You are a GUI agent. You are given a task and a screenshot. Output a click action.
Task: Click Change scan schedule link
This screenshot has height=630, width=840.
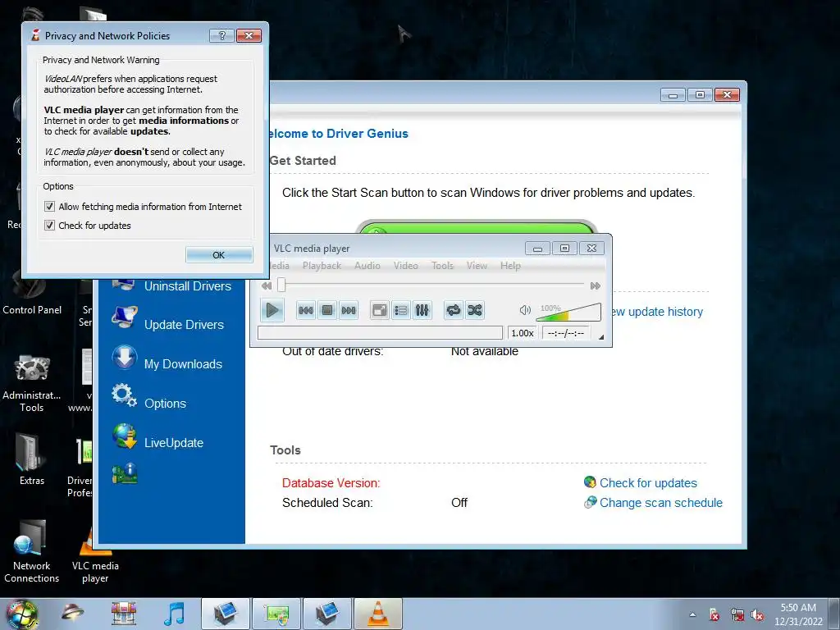click(x=661, y=503)
